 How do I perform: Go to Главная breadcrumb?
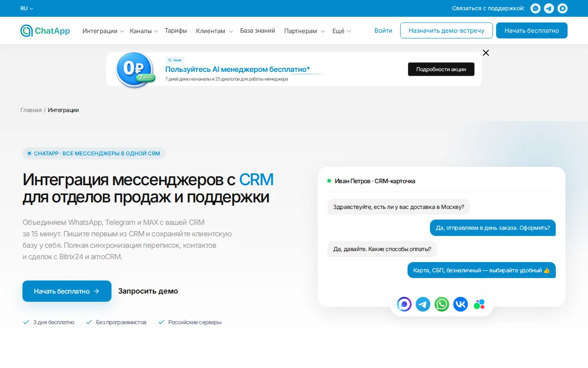point(31,110)
